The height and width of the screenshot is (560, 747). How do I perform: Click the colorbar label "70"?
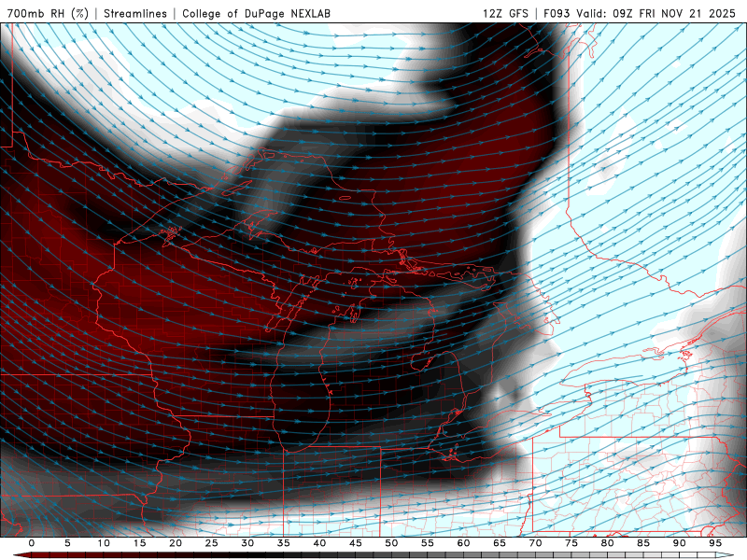click(535, 543)
